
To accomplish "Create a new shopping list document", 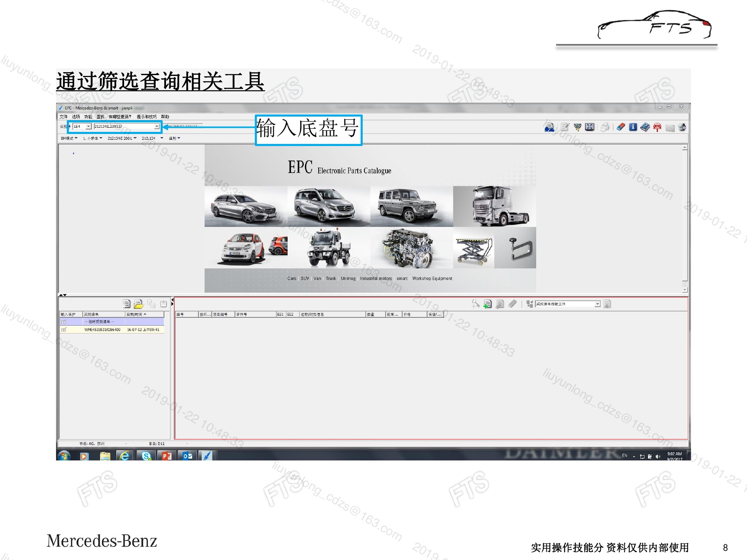I will 127,304.
